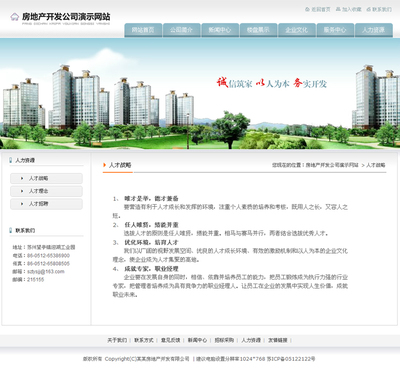Click the 加入收藏 bookmark icon at top
The height and width of the screenshot is (369, 400).
click(338, 9)
